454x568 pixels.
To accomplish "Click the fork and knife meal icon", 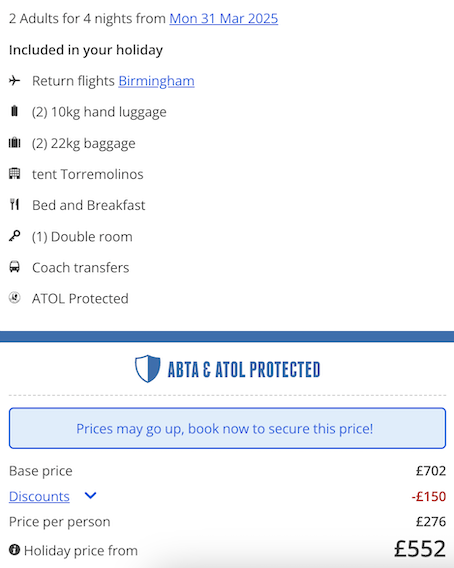I will click(14, 205).
